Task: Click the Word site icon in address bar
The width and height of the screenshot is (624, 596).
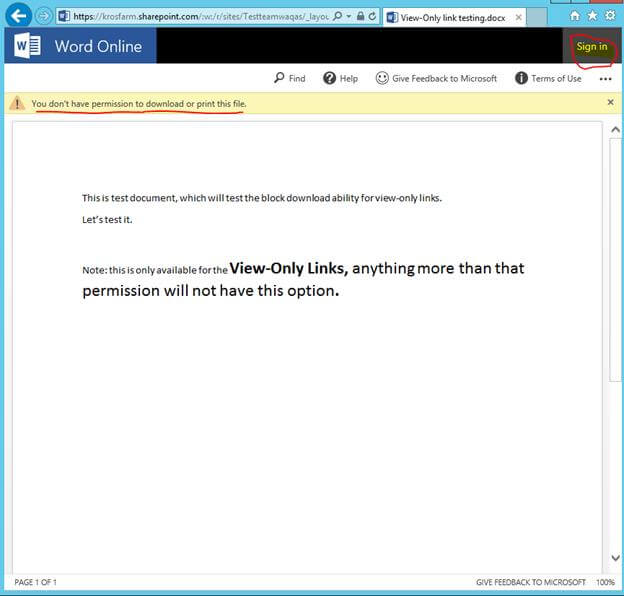Action: (64, 16)
